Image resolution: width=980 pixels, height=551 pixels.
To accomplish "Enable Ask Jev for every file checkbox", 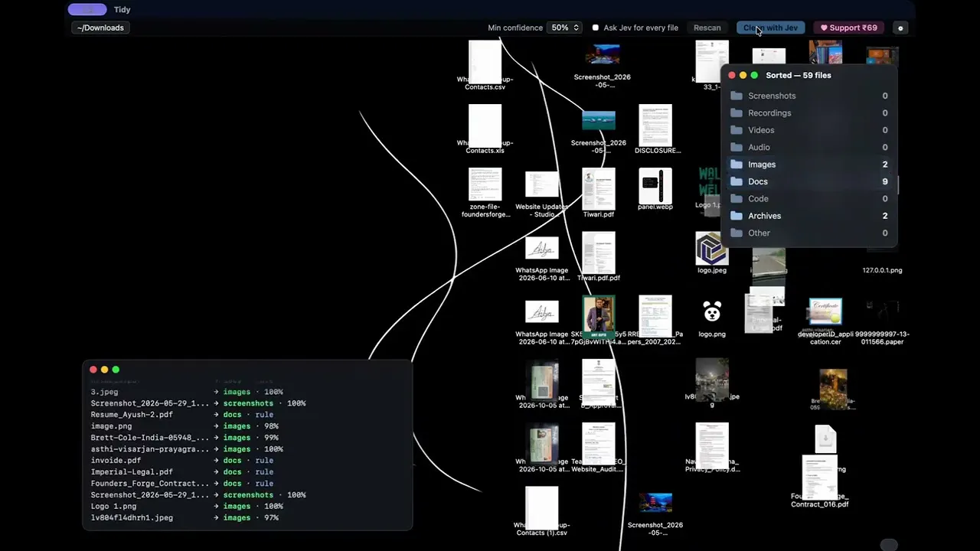I will (596, 28).
